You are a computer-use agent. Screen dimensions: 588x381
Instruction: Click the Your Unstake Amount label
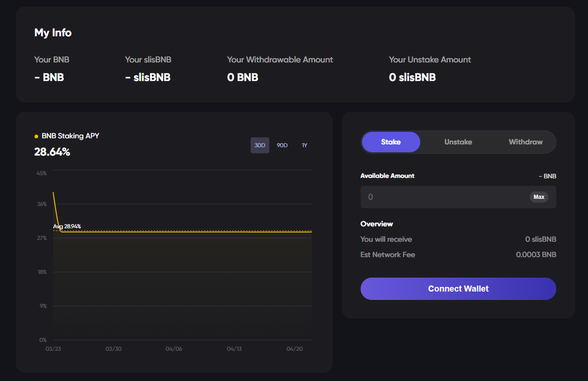(430, 60)
